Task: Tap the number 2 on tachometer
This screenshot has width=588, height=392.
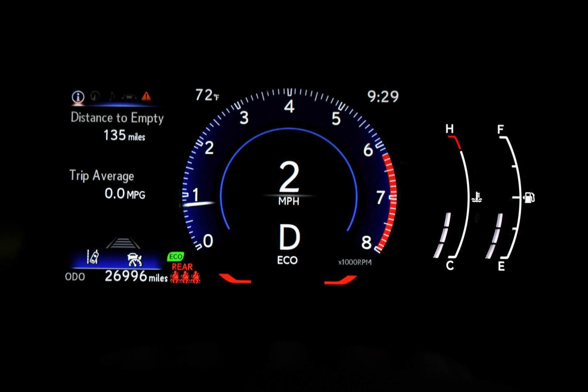Action: tap(209, 148)
